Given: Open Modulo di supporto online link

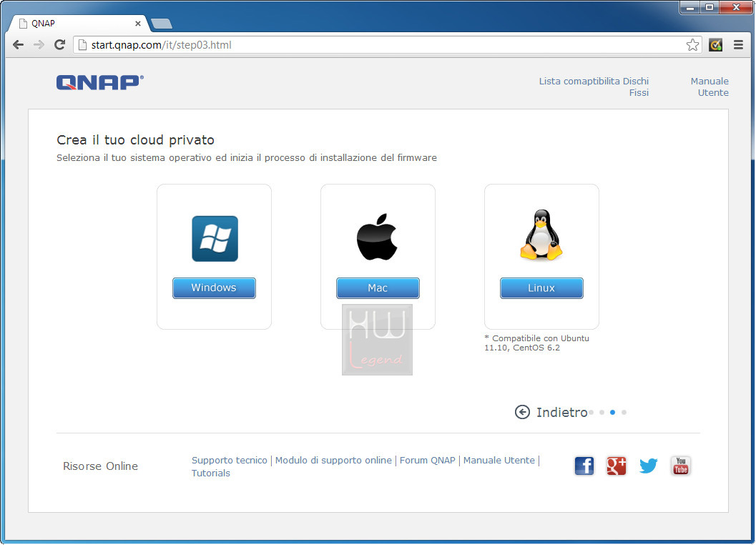Looking at the screenshot, I should 333,460.
